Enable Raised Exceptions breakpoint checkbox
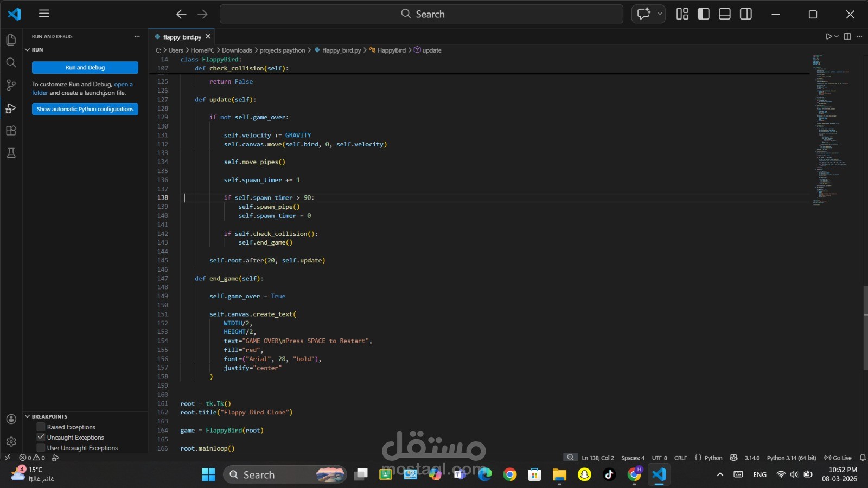The image size is (868, 488). point(41,427)
